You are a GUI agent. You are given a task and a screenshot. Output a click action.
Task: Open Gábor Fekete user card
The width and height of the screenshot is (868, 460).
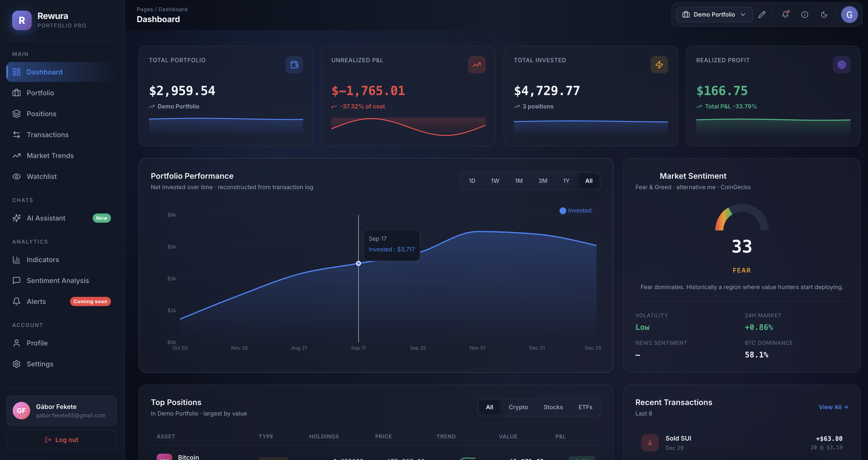tap(61, 410)
